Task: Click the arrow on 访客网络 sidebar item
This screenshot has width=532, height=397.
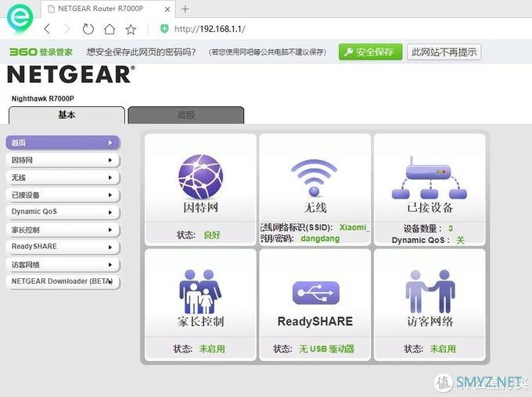Action: pos(110,264)
